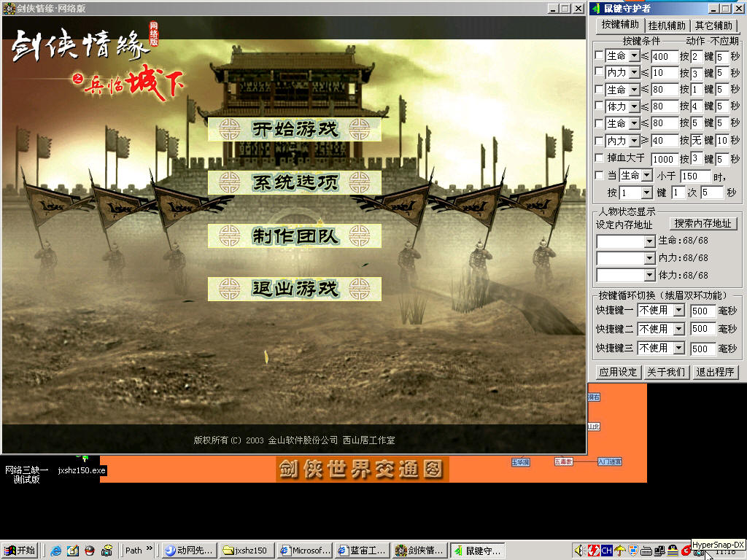Click the notepad quick launch icon

72,551
